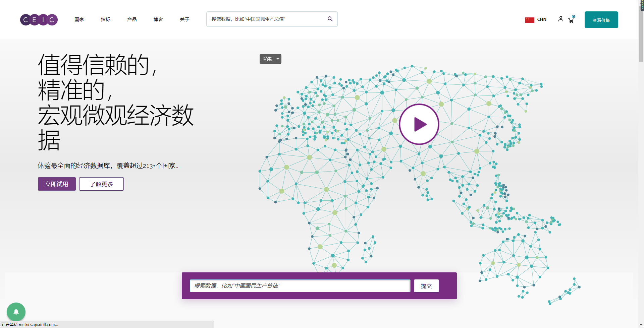Open the 国家 menu

click(x=79, y=19)
